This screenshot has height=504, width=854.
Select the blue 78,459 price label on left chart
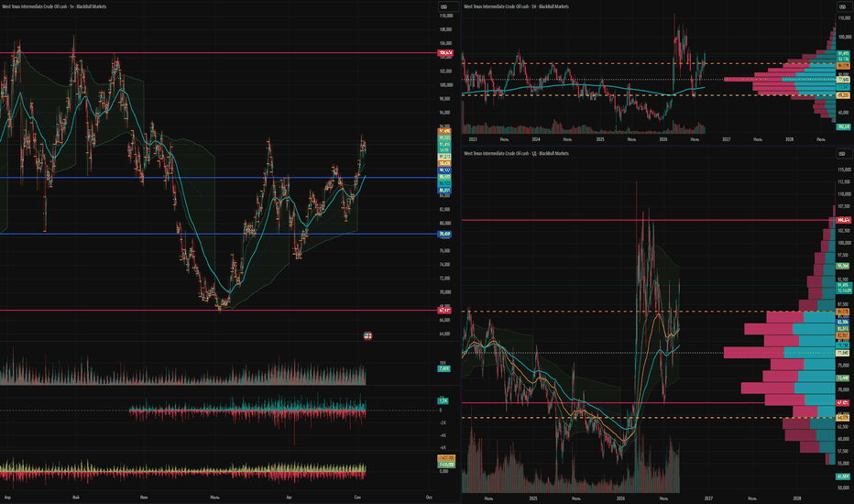tap(445, 234)
